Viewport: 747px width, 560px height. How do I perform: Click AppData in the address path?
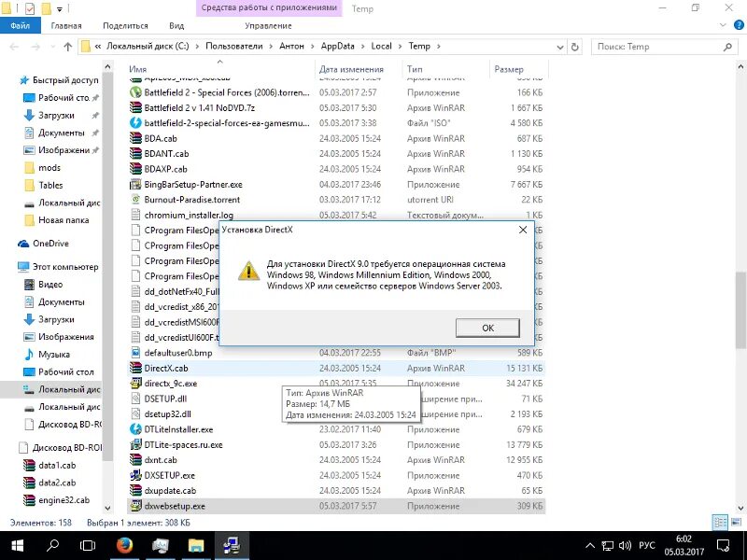tap(337, 46)
